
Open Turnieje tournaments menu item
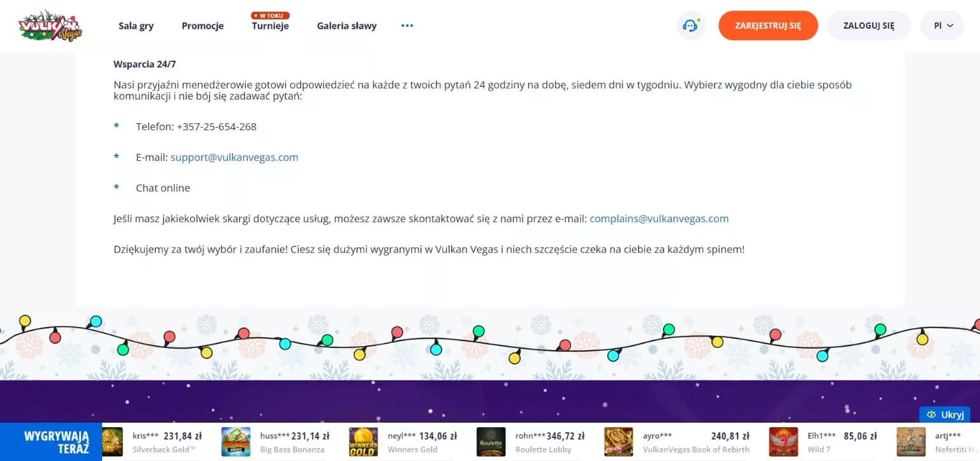pyautogui.click(x=270, y=26)
